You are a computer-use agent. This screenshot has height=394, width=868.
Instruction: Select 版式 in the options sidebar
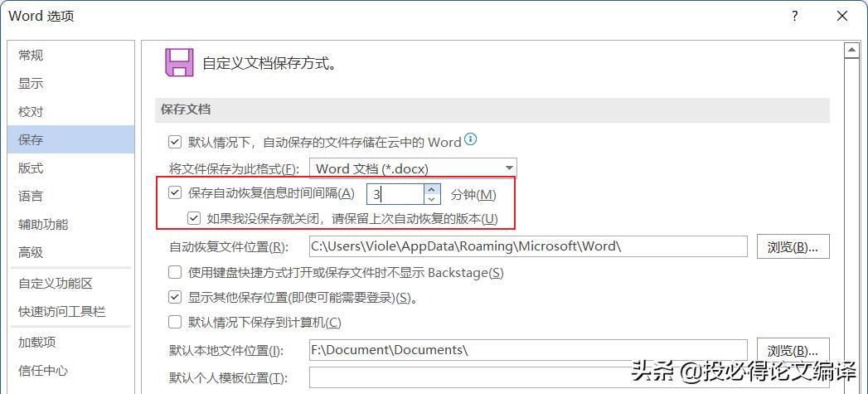pyautogui.click(x=71, y=168)
